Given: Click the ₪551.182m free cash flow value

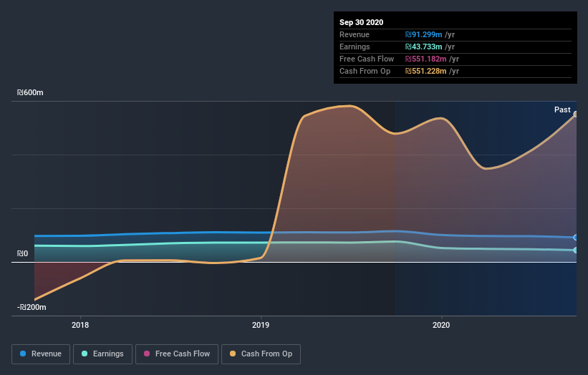Looking at the screenshot, I should [425, 59].
